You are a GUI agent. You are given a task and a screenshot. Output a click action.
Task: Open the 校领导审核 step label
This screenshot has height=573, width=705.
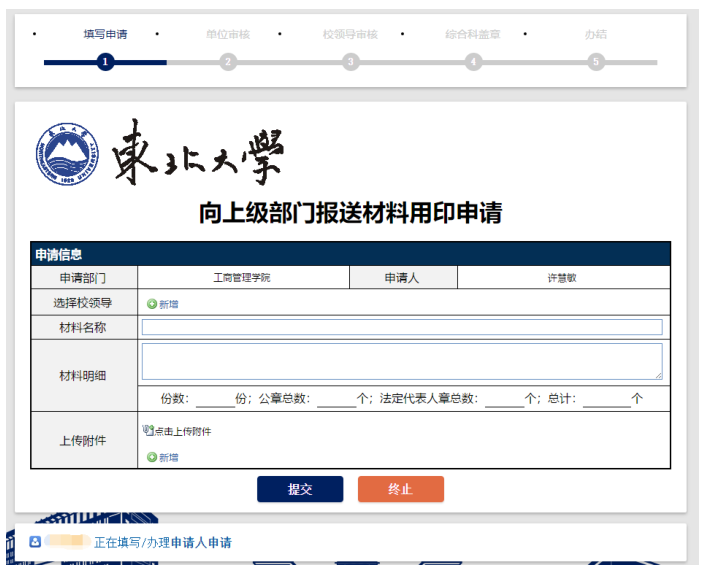350,35
